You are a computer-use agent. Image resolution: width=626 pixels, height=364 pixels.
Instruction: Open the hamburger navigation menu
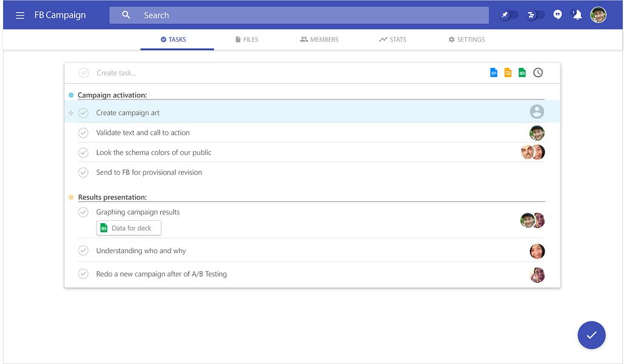click(x=20, y=15)
